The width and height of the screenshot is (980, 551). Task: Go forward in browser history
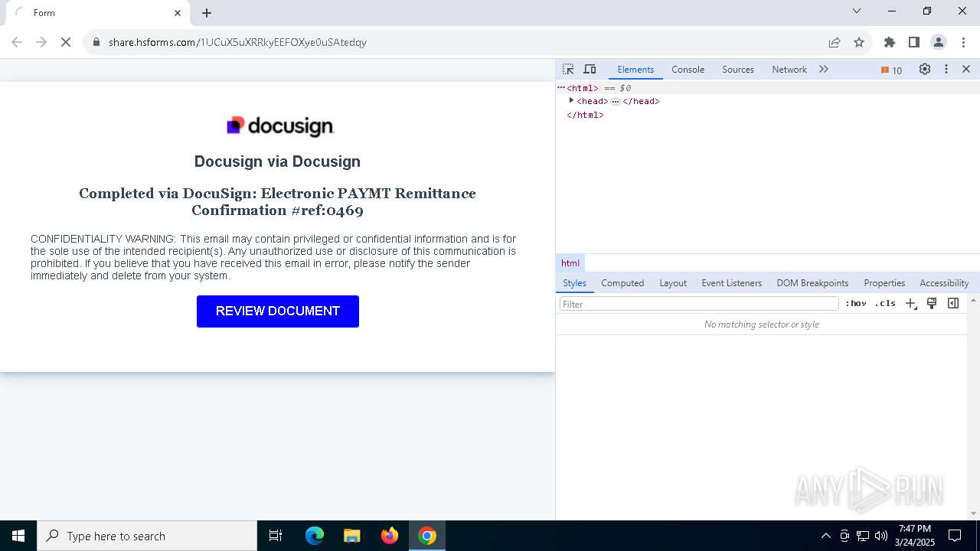pos(41,42)
